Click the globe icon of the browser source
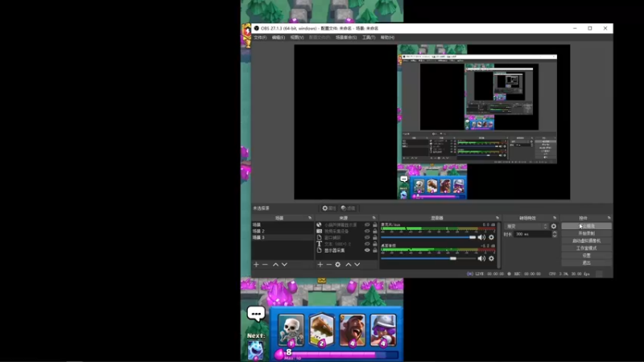 (319, 225)
